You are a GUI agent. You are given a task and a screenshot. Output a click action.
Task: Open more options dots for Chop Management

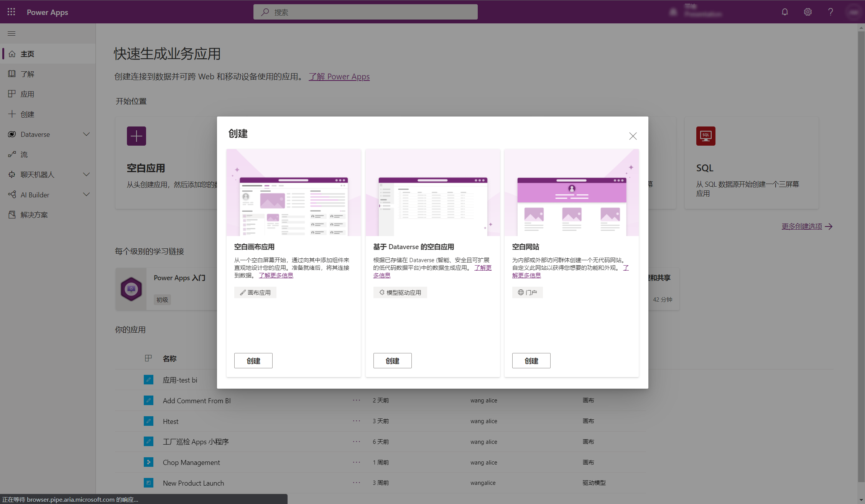pos(357,462)
